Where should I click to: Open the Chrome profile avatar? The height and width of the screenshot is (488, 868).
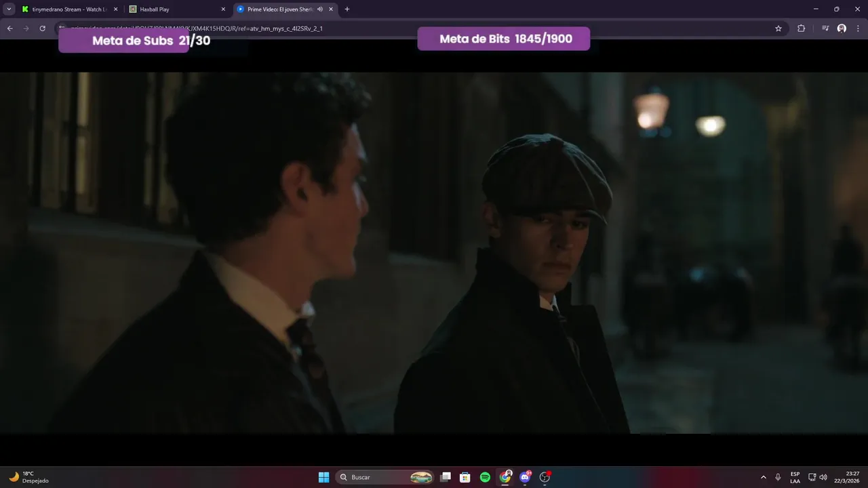(842, 28)
